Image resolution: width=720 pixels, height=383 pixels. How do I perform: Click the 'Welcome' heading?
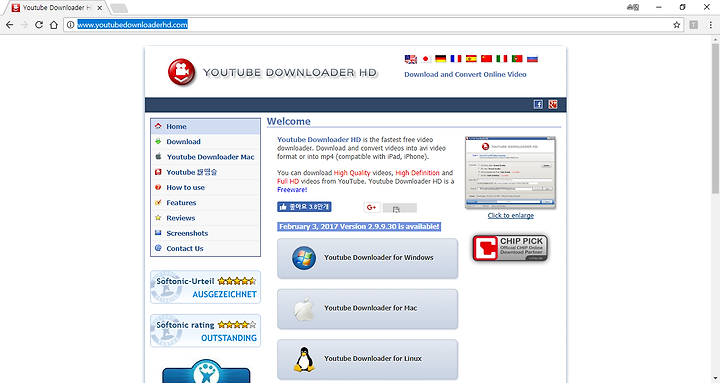pyautogui.click(x=289, y=121)
